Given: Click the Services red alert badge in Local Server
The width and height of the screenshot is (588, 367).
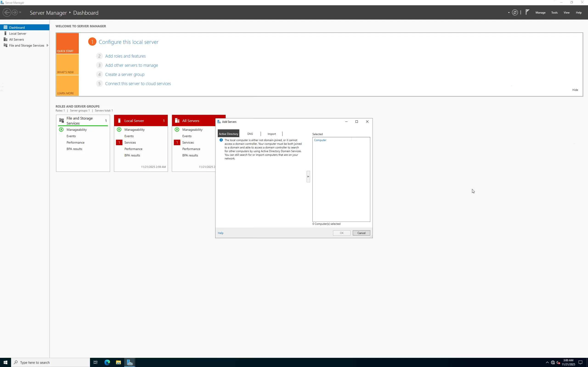Looking at the screenshot, I should pyautogui.click(x=119, y=142).
